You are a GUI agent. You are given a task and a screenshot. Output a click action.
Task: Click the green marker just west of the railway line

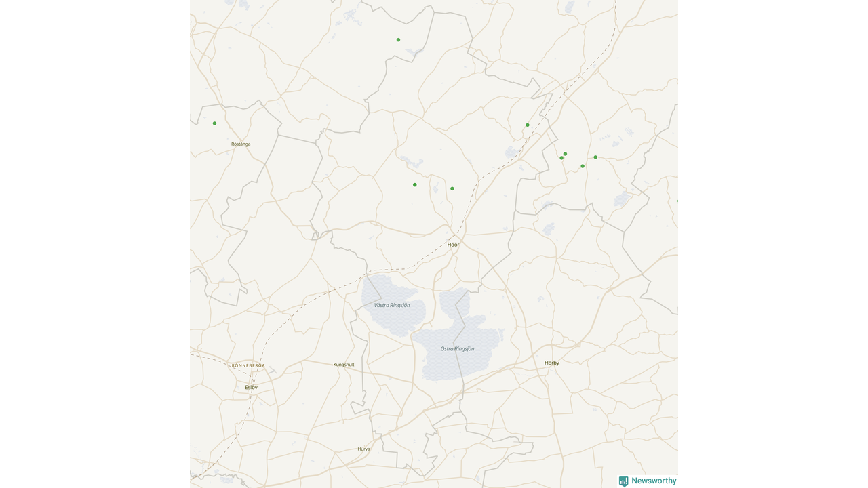(528, 125)
